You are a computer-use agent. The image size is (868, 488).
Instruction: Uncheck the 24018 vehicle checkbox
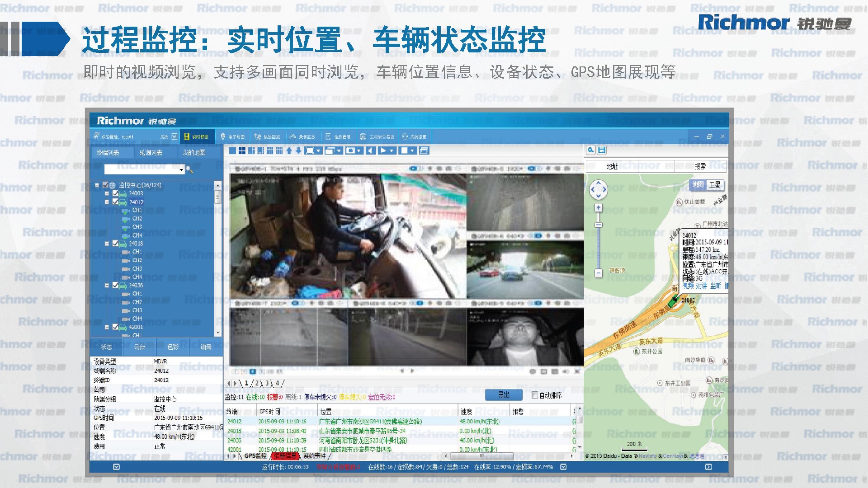(115, 244)
